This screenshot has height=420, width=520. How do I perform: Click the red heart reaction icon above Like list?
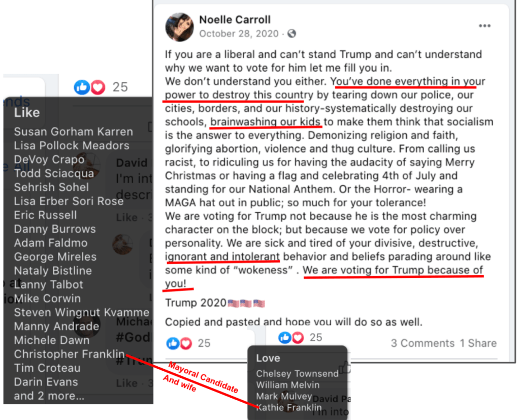(98, 87)
